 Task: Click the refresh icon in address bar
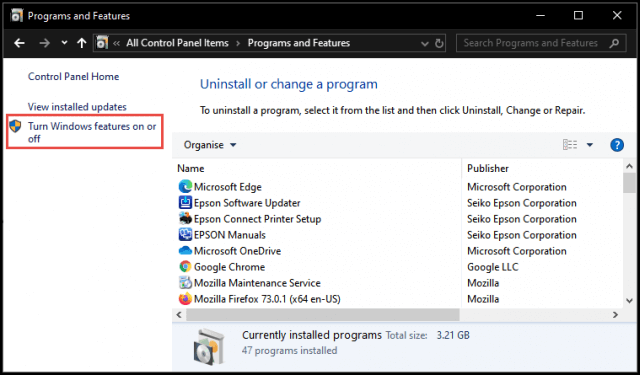(x=439, y=43)
